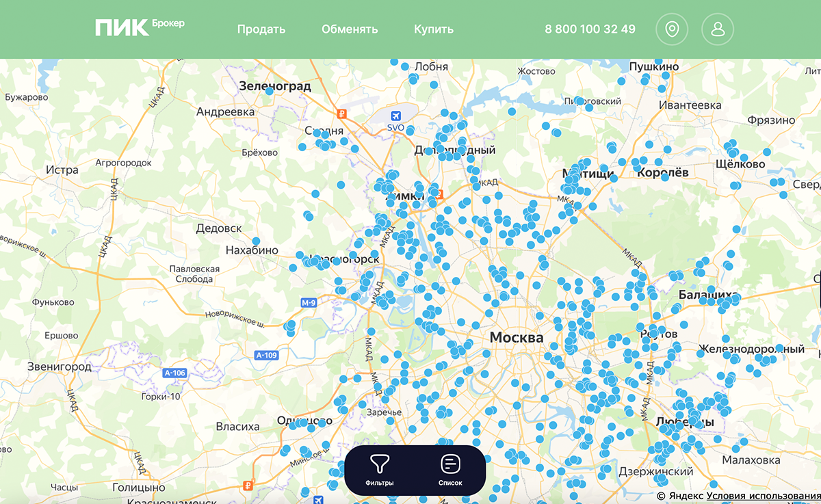Click the Андреевка label
821x504 pixels.
(225, 111)
